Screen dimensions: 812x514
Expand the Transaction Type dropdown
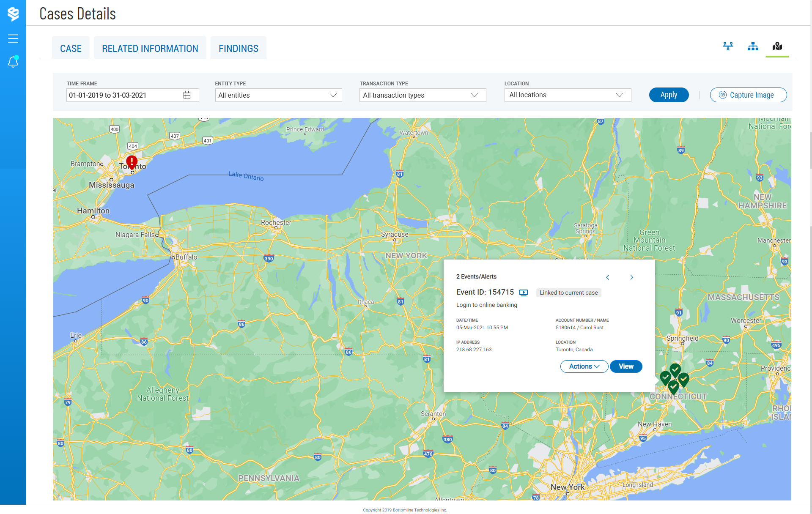[x=422, y=95]
